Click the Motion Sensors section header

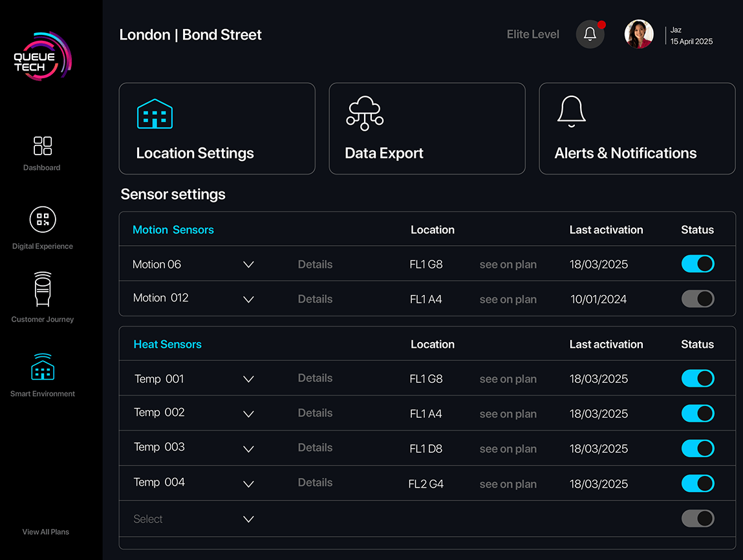173,230
